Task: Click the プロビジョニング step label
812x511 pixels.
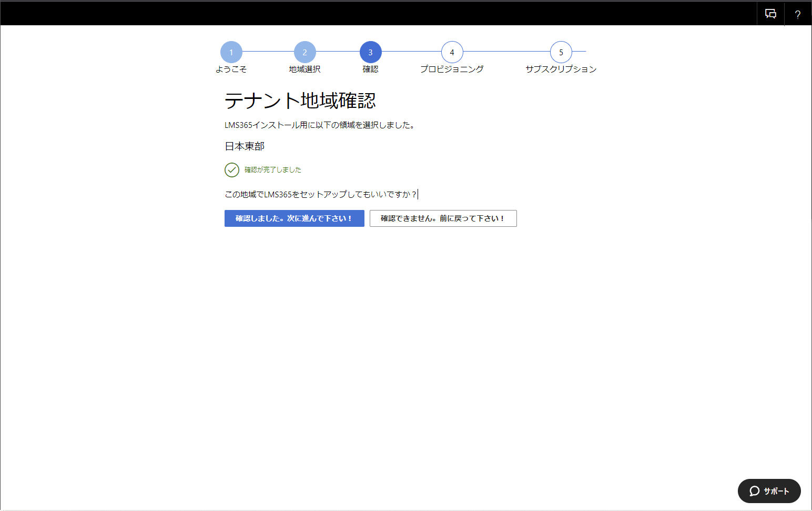Action: click(452, 69)
